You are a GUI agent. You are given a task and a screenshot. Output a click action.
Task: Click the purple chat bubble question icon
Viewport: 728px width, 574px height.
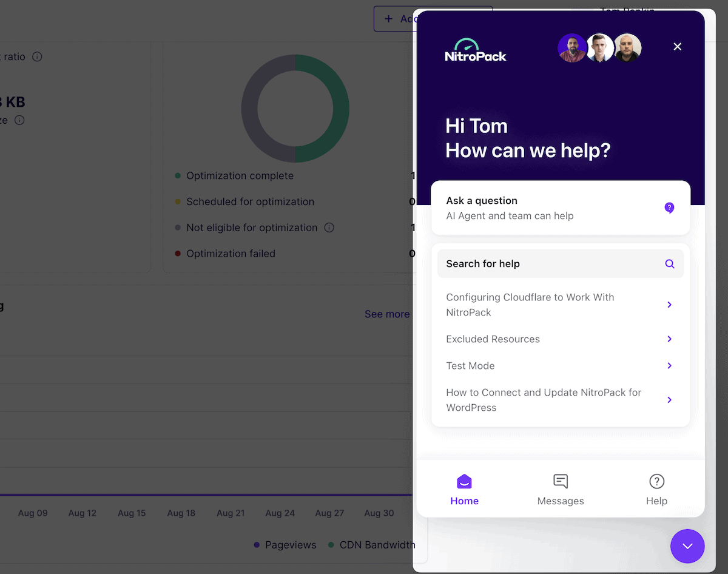669,208
